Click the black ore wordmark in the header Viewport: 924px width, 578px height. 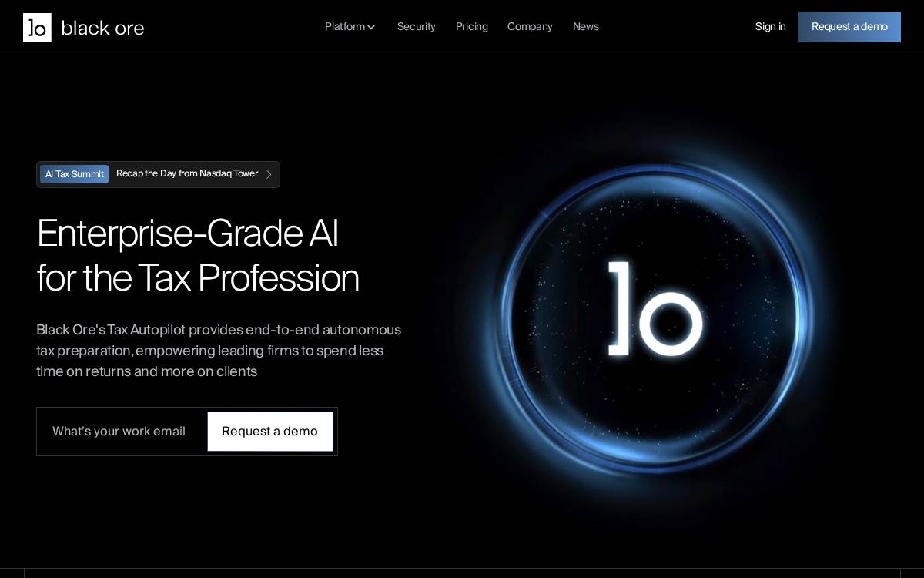(x=102, y=28)
